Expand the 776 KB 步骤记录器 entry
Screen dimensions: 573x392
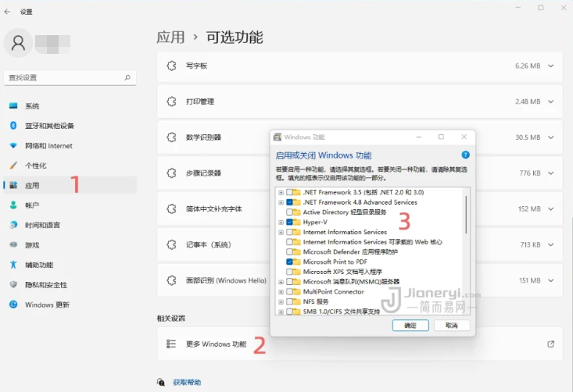tap(550, 173)
